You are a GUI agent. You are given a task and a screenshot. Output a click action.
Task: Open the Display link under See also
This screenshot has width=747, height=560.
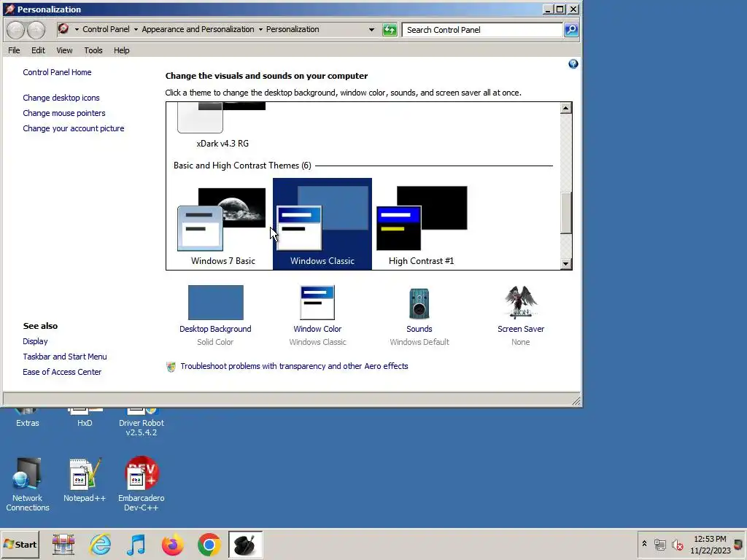click(x=35, y=341)
